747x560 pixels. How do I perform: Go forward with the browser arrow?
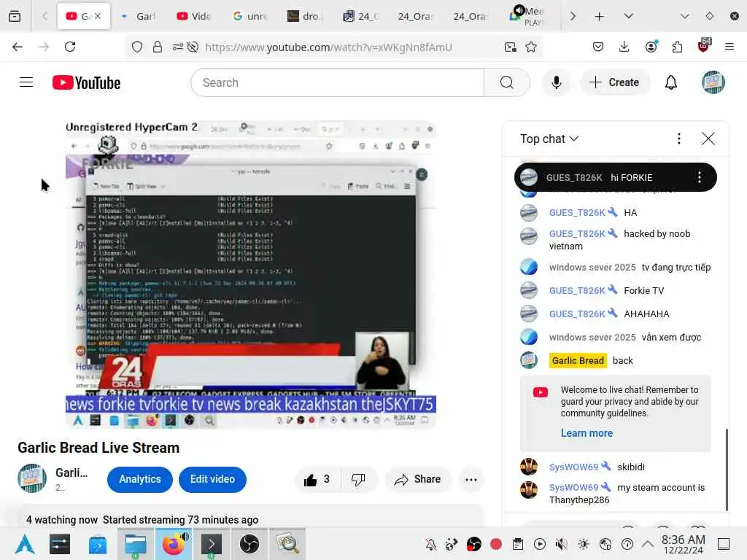point(43,47)
